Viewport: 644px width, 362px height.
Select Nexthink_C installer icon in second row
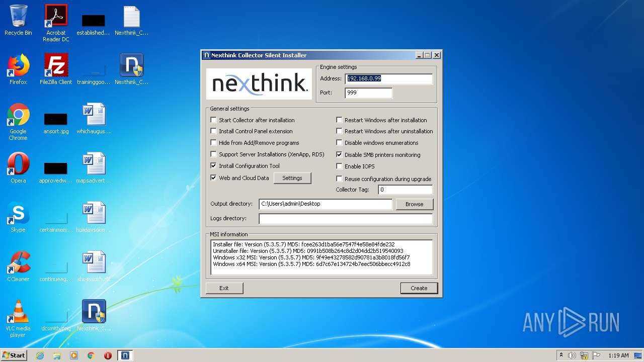pos(131,69)
